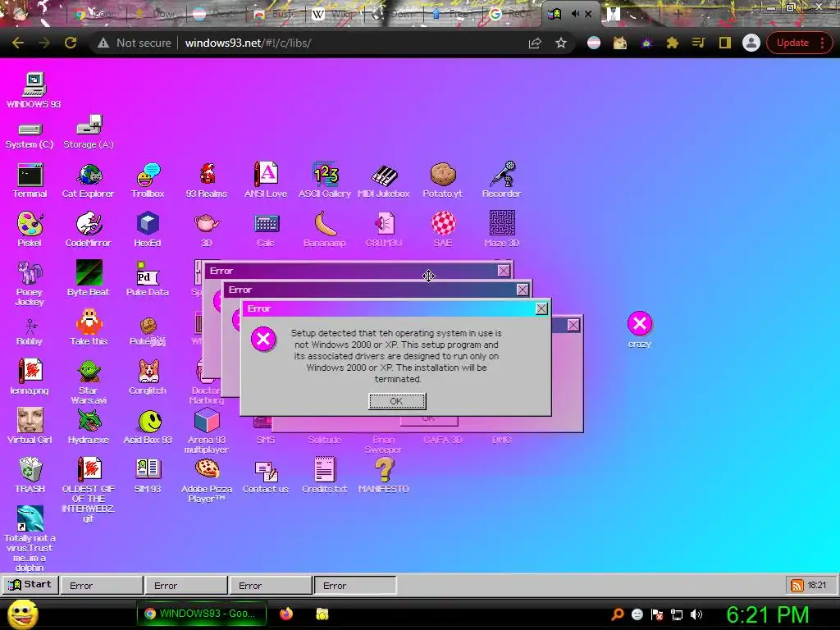Screen dimensions: 840x630
Task: Open browser extensions puzzle icon
Action: tap(673, 43)
